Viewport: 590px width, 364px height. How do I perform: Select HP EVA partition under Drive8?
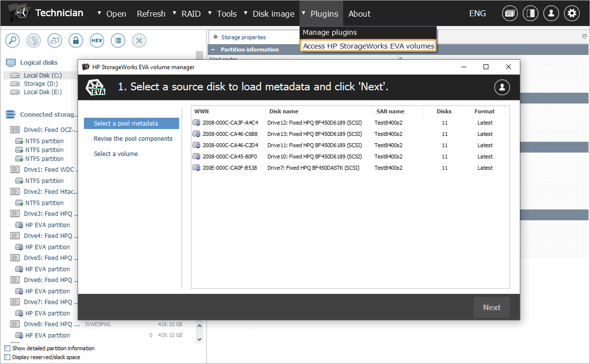click(48, 336)
